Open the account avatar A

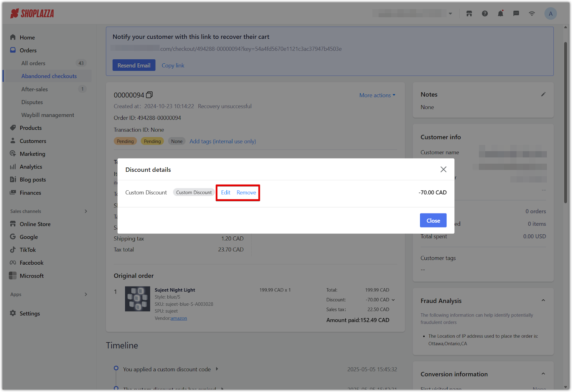(x=551, y=14)
